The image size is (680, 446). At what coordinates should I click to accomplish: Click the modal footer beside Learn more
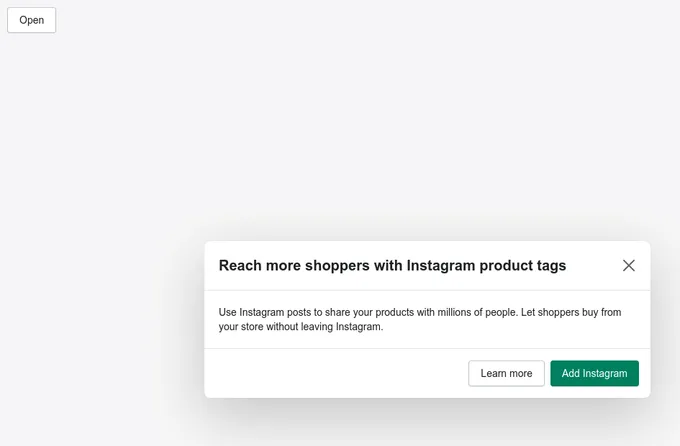(x=336, y=373)
